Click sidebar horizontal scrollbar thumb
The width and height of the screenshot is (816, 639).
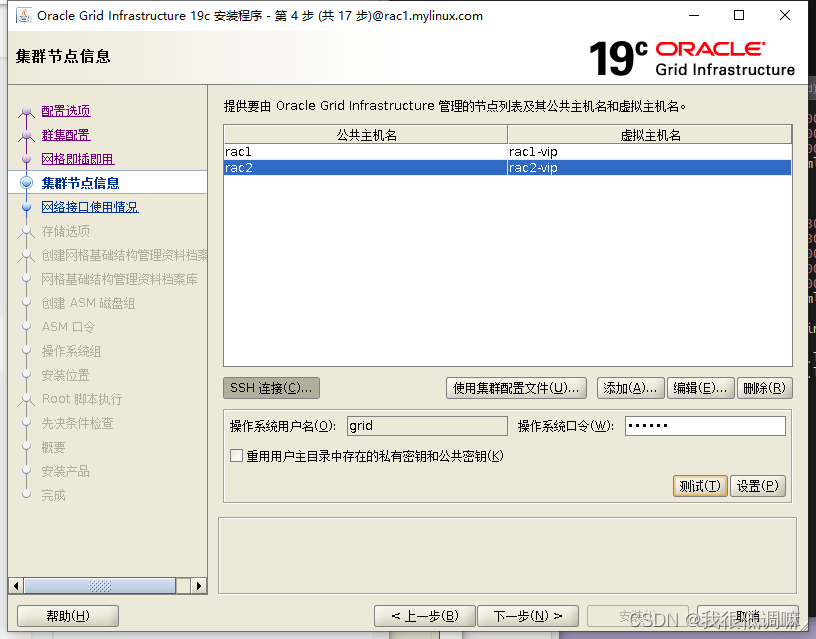100,586
